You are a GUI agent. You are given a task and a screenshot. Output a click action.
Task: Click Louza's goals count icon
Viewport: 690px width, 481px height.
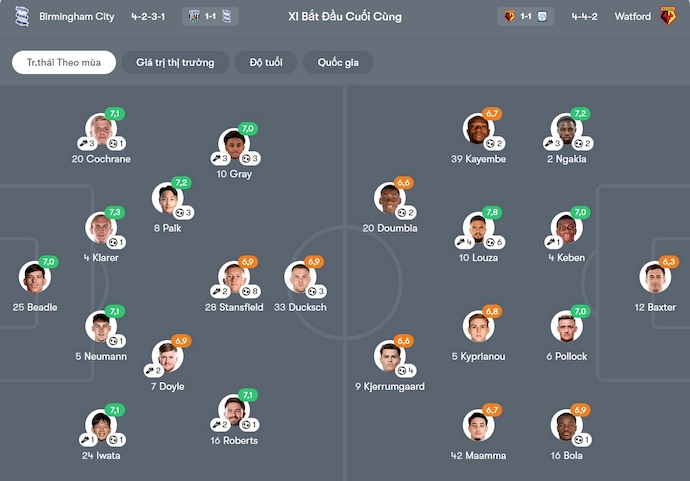click(x=493, y=243)
